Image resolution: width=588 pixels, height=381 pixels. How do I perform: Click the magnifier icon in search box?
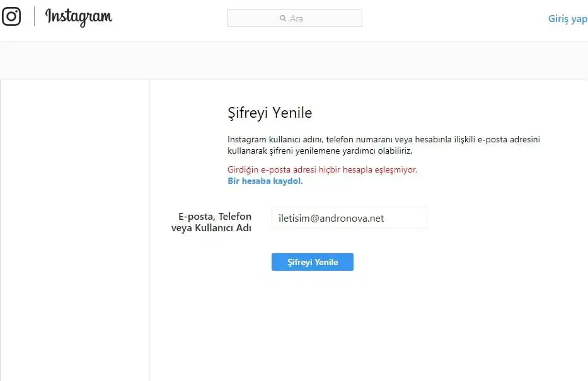(x=283, y=18)
